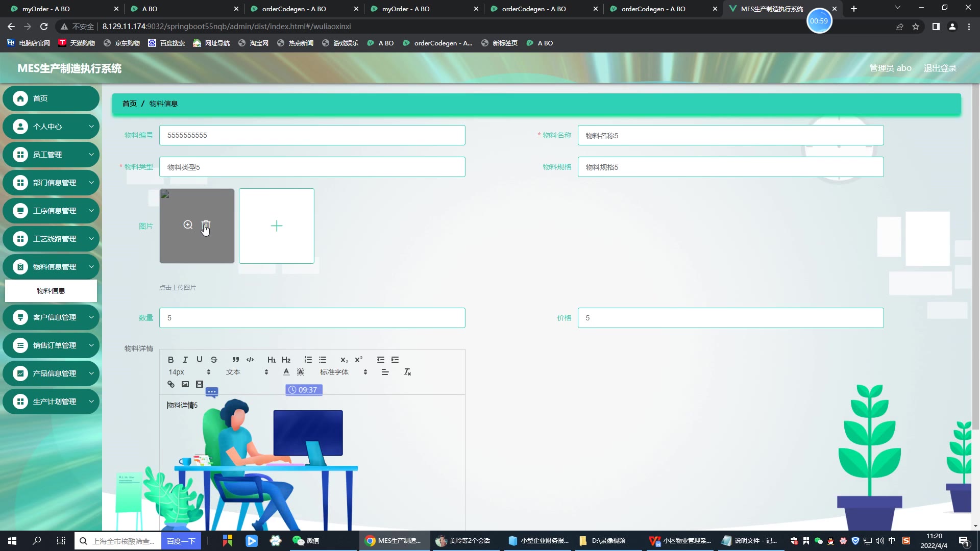
Task: Toggle italic formatting
Action: point(185,360)
